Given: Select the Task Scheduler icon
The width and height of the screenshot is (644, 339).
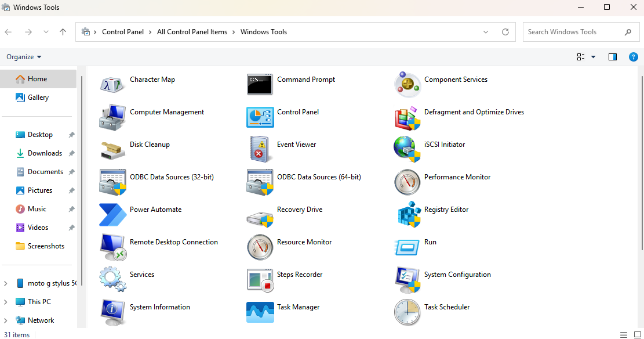Looking at the screenshot, I should [407, 312].
